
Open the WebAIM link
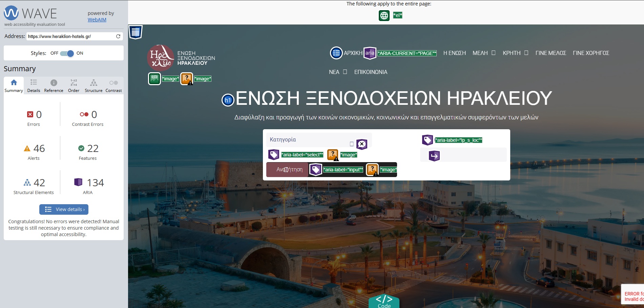(x=97, y=20)
